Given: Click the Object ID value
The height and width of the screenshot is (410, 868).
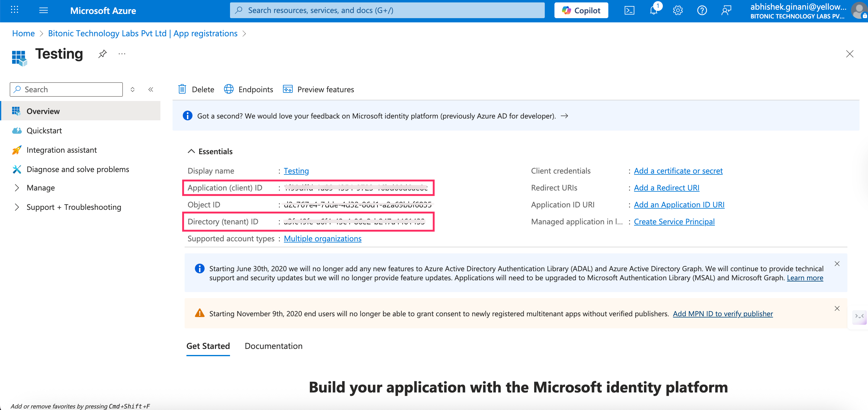Looking at the screenshot, I should click(357, 205).
